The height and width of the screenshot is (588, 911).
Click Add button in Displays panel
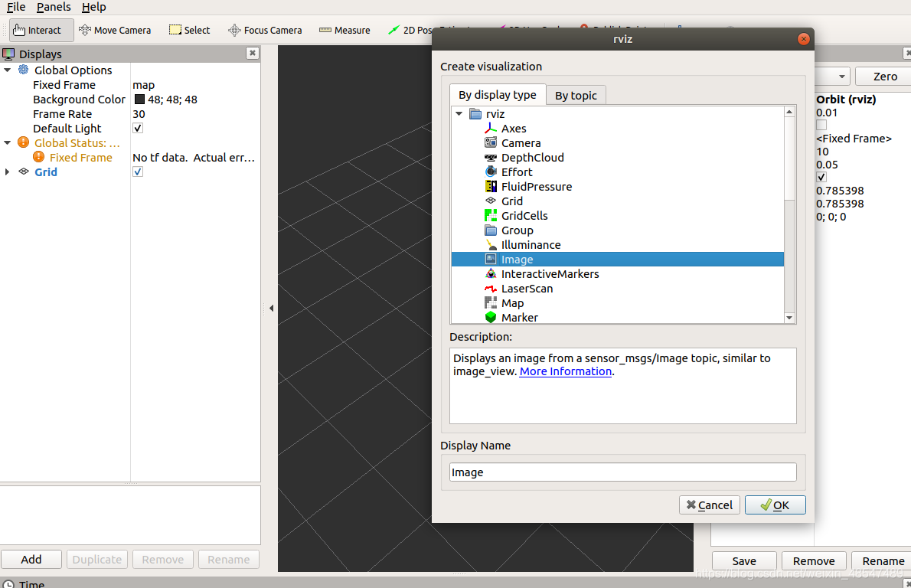[31, 560]
